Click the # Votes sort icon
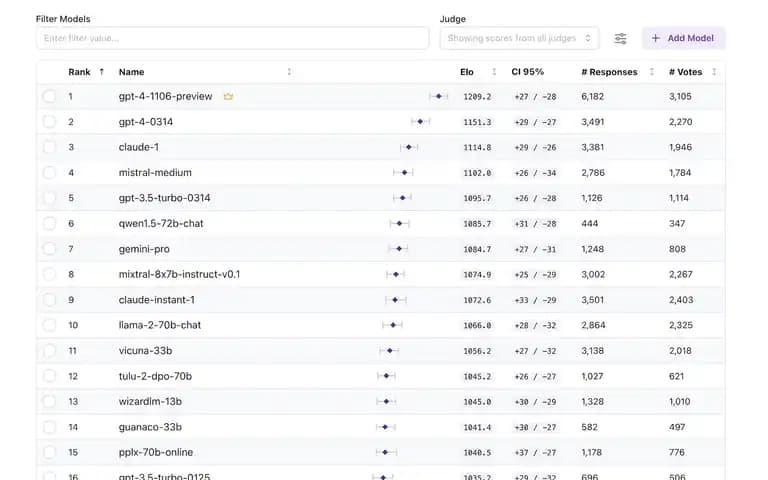The width and height of the screenshot is (768, 480). 714,72
